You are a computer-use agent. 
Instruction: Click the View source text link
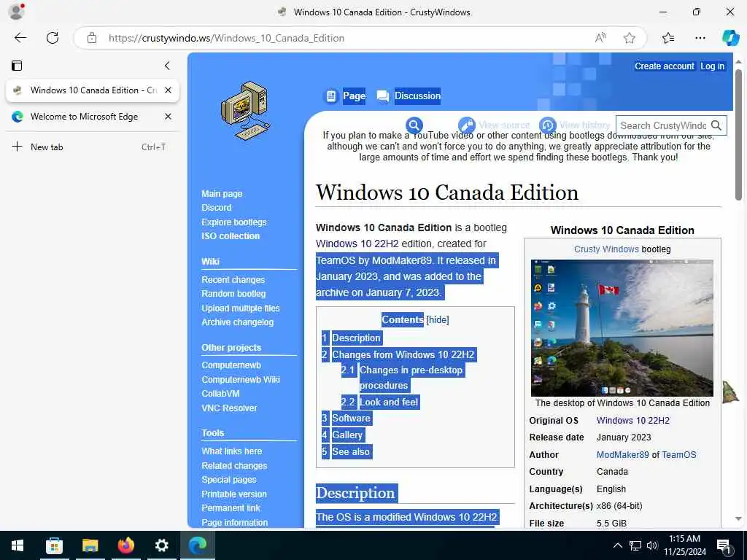tap(504, 125)
